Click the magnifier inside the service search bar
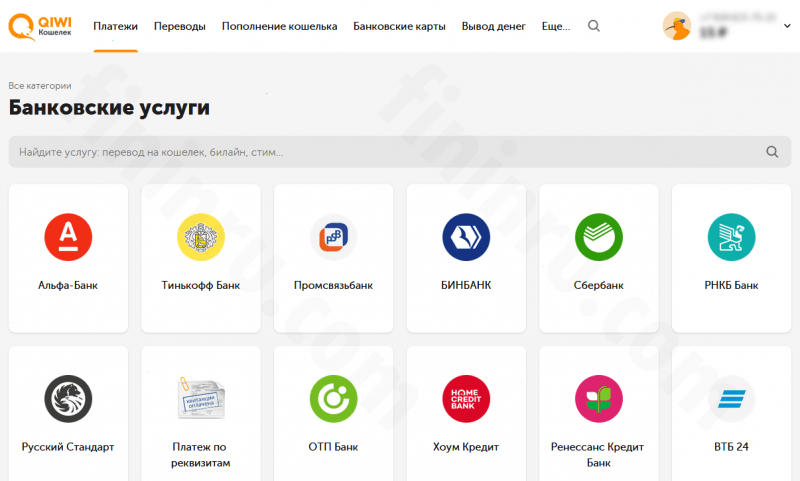Viewport: 800px width, 481px height. pos(772,151)
